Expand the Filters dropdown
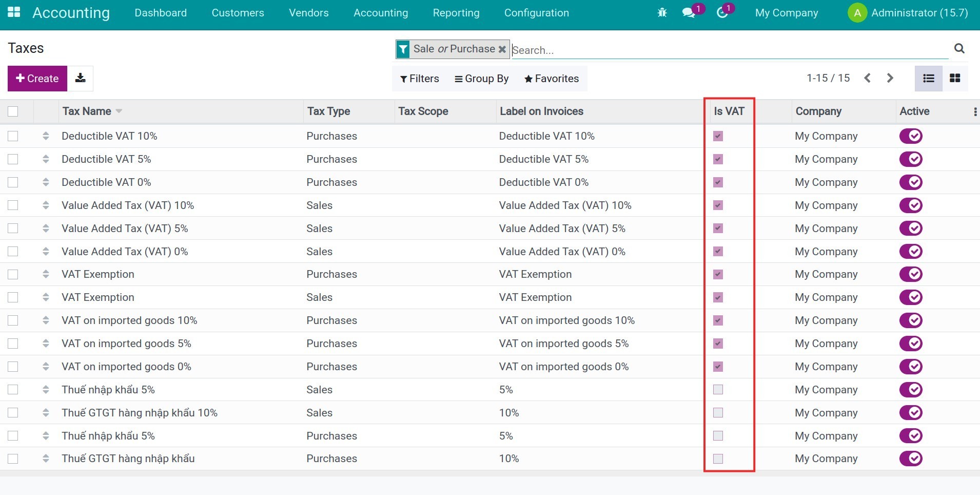980x495 pixels. [419, 79]
